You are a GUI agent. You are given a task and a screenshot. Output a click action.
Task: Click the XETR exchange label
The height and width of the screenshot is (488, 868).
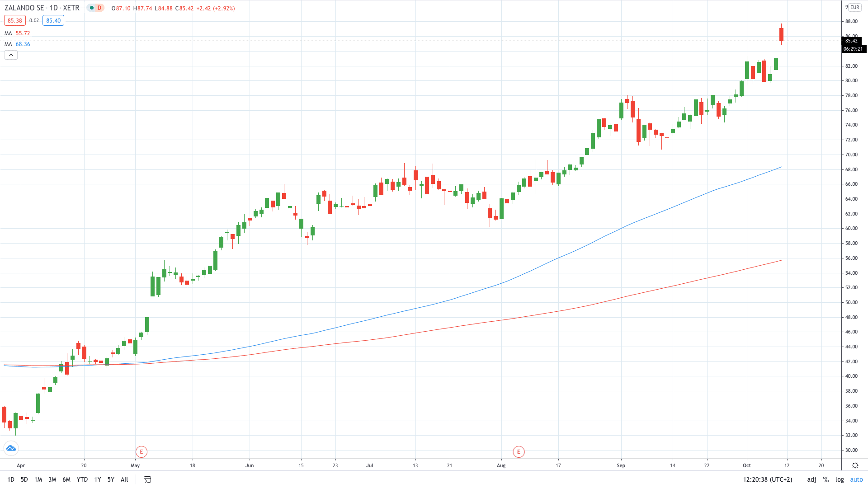pos(71,8)
